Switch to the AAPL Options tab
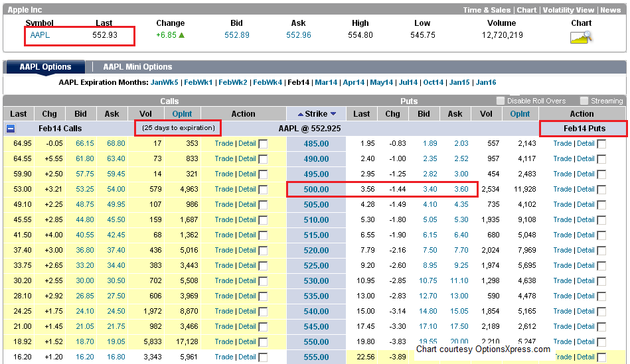630x364 pixels. (x=45, y=67)
